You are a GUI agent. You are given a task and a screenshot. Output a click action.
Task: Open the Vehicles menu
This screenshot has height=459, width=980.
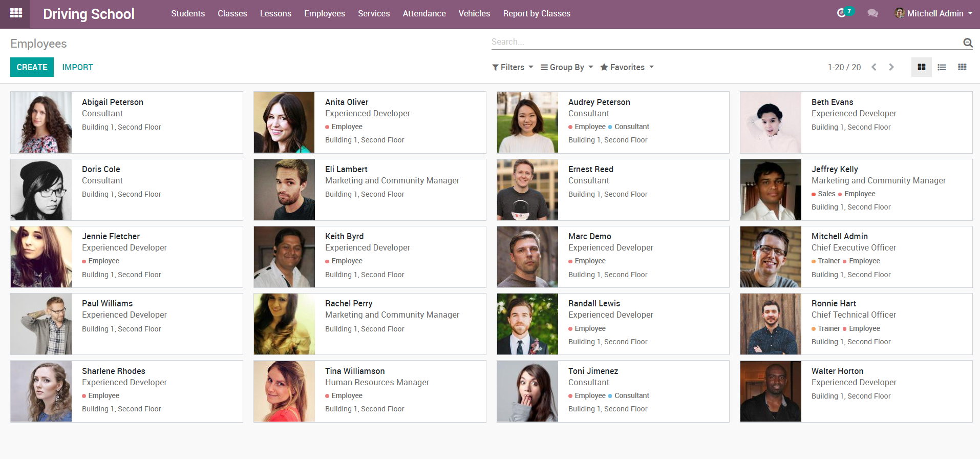[x=474, y=13]
